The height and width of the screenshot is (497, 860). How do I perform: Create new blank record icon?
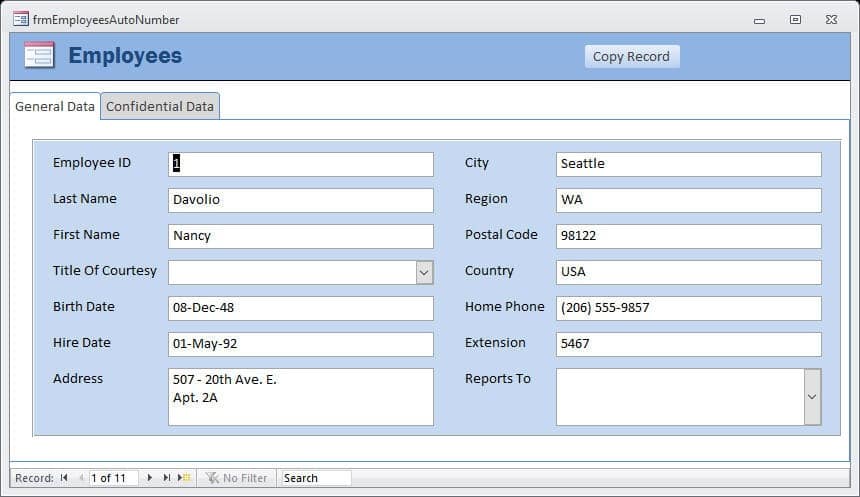pyautogui.click(x=184, y=478)
